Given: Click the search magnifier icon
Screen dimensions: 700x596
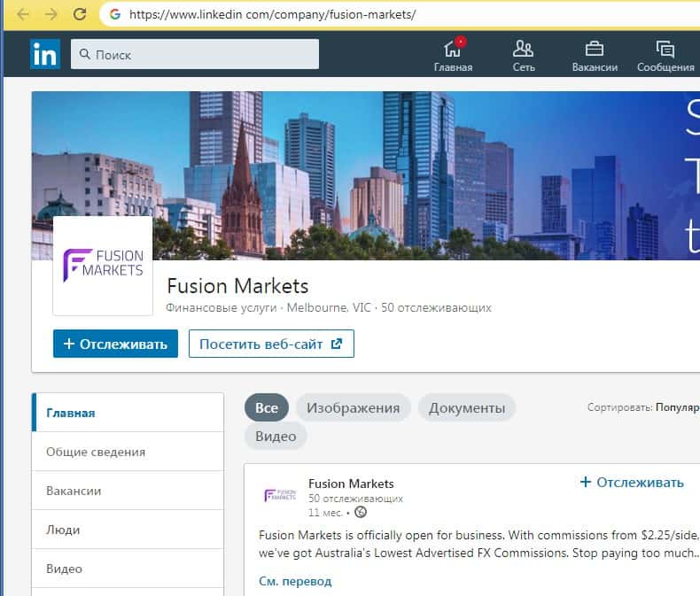Looking at the screenshot, I should tap(84, 54).
